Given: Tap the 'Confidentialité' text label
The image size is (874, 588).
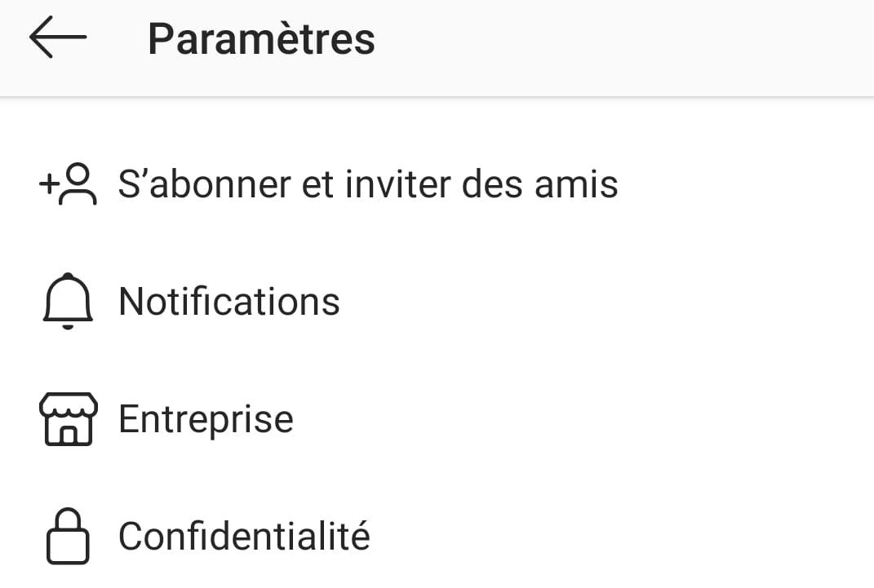Looking at the screenshot, I should tap(244, 537).
